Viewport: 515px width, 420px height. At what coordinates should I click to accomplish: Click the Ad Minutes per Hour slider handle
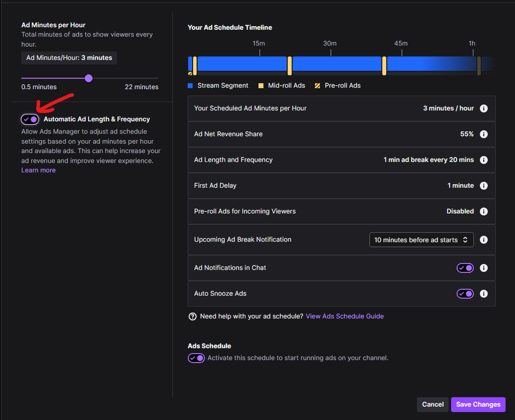(89, 78)
